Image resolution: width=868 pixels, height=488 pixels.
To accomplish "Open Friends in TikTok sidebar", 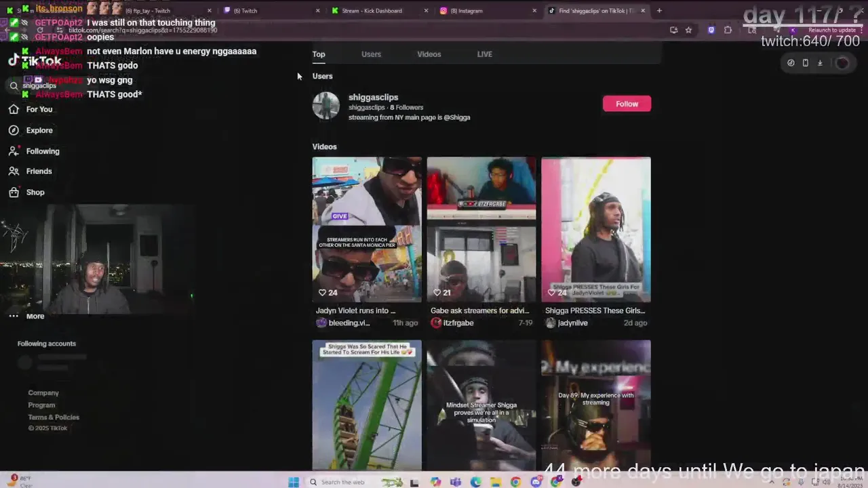I will [31, 171].
